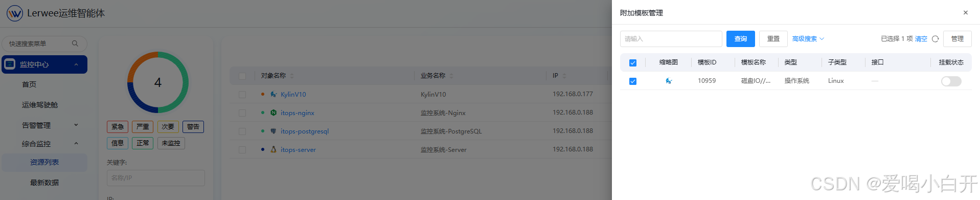Click the 监控系统-Nginx business name
The image size is (980, 200).
click(x=443, y=113)
